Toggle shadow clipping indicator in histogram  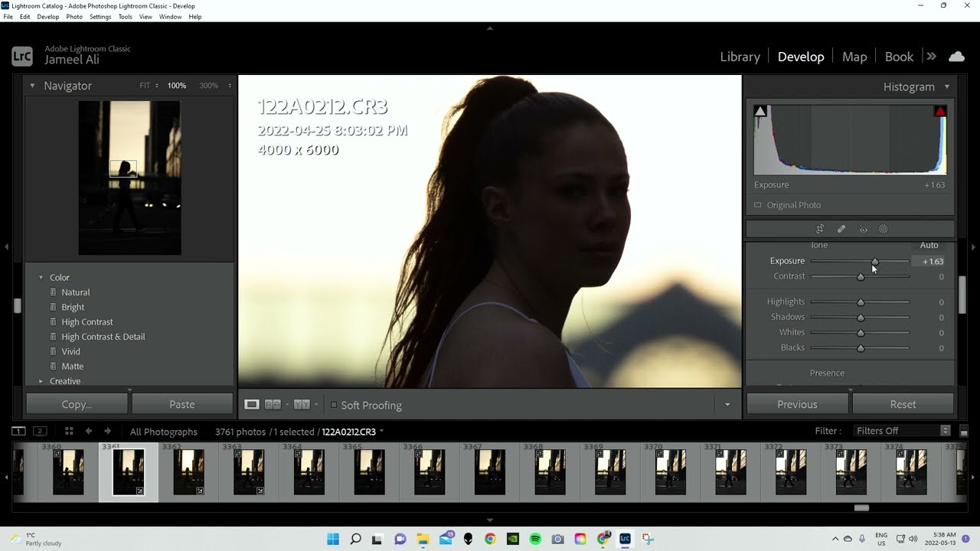[760, 111]
